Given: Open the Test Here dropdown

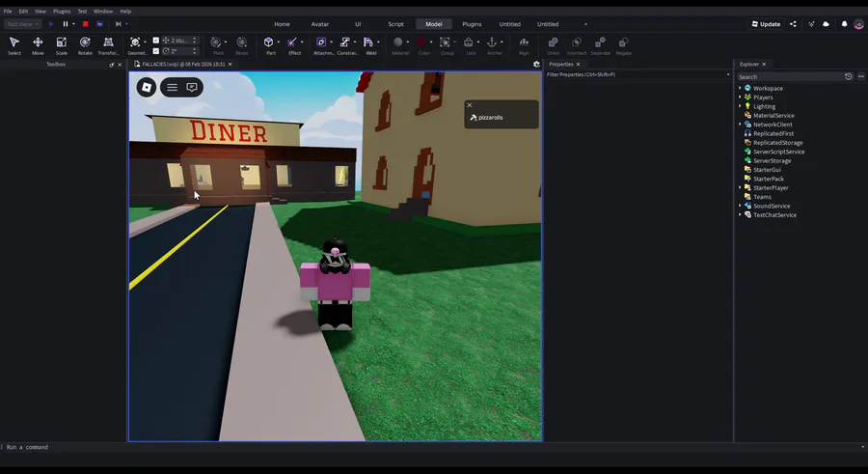Looking at the screenshot, I should (x=22, y=24).
